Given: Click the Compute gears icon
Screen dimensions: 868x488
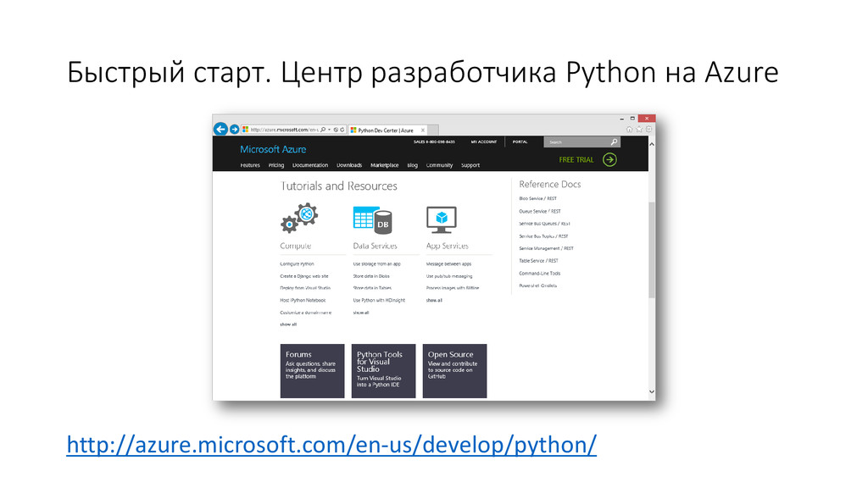Looking at the screenshot, I should pos(299,218).
